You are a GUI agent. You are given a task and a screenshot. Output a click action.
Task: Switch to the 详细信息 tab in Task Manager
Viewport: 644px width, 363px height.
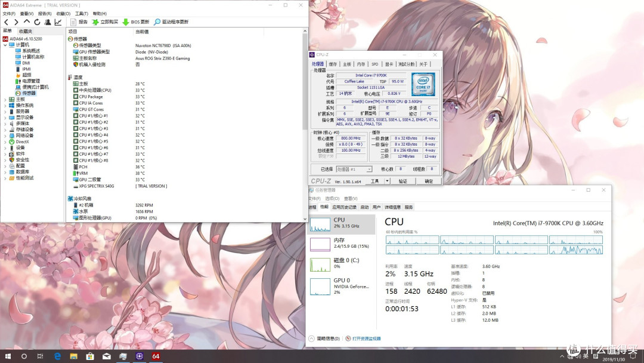coord(392,207)
